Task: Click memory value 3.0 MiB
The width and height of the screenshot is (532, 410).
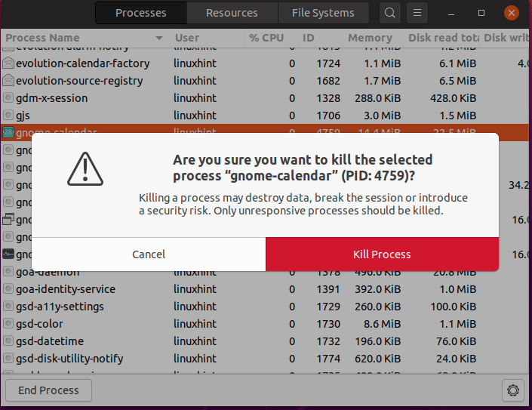Action: [383, 116]
